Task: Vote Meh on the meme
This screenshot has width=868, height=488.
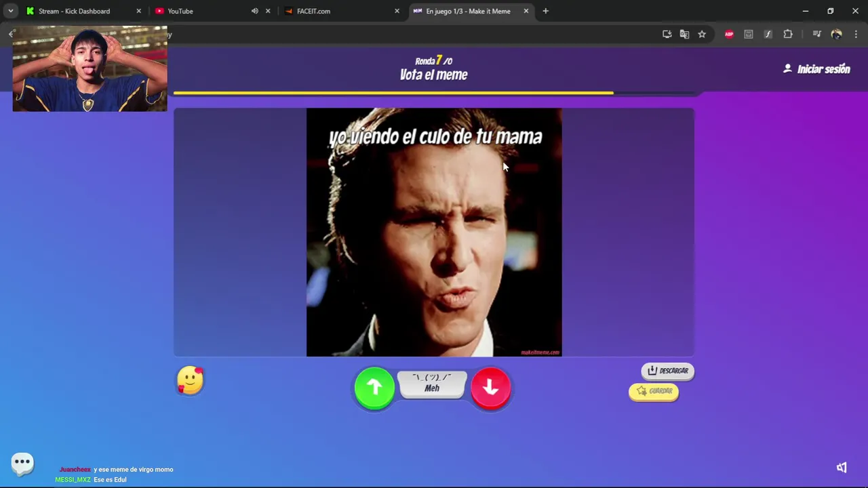Action: click(x=432, y=384)
